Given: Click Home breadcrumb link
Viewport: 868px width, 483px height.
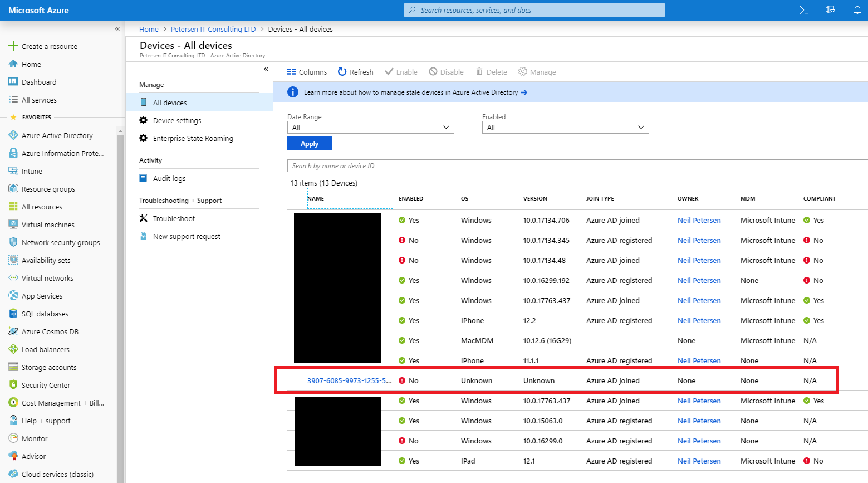Looking at the screenshot, I should pos(149,29).
